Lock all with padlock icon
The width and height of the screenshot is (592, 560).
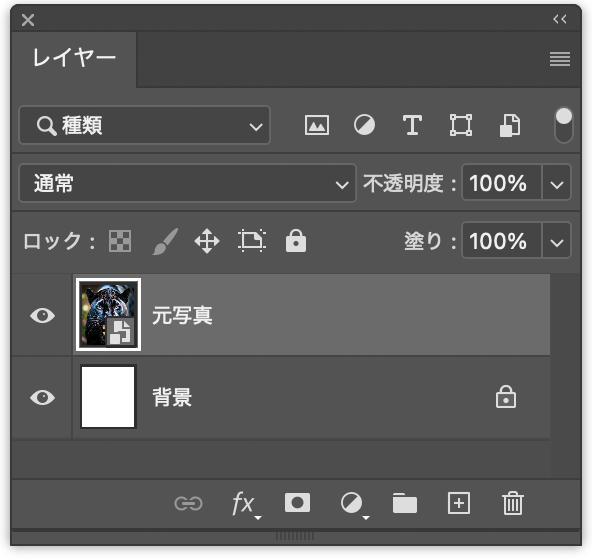296,240
